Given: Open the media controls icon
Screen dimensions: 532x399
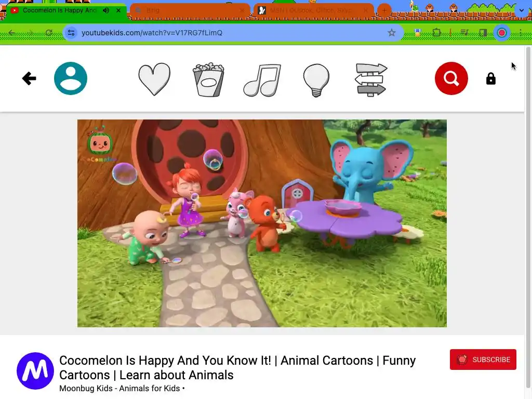Looking at the screenshot, I should [x=465, y=33].
